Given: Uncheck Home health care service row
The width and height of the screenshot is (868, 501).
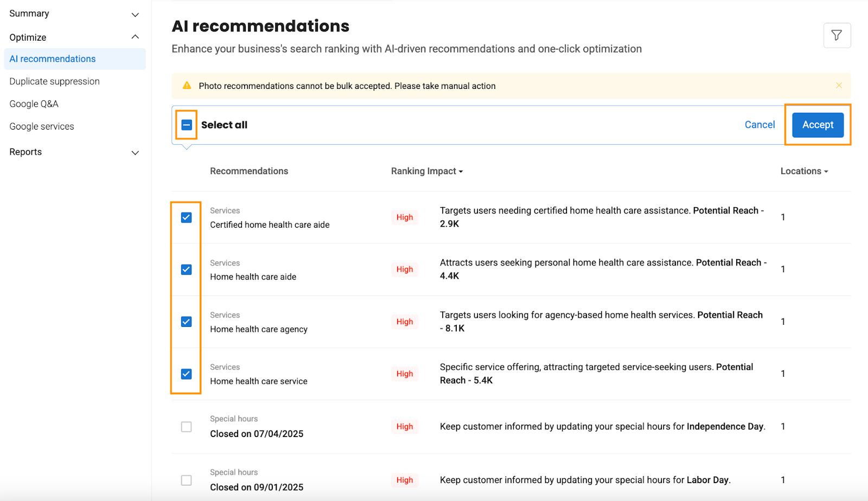Looking at the screenshot, I should click(x=186, y=374).
